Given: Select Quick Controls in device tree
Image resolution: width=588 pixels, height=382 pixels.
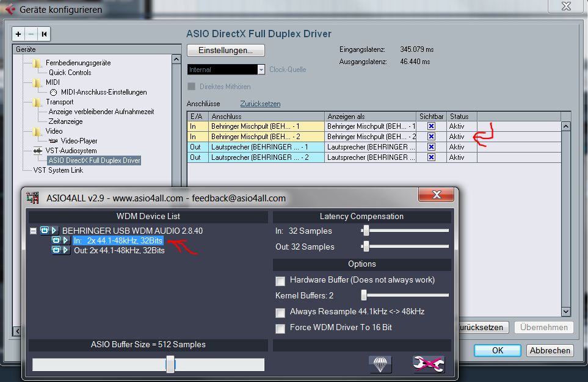Looking at the screenshot, I should [70, 73].
